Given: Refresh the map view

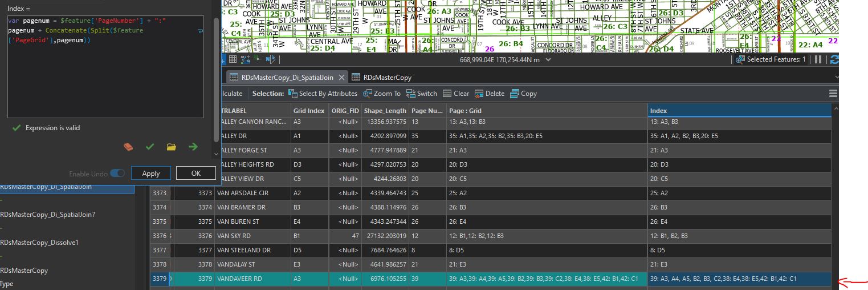Looking at the screenshot, I should coord(834,59).
